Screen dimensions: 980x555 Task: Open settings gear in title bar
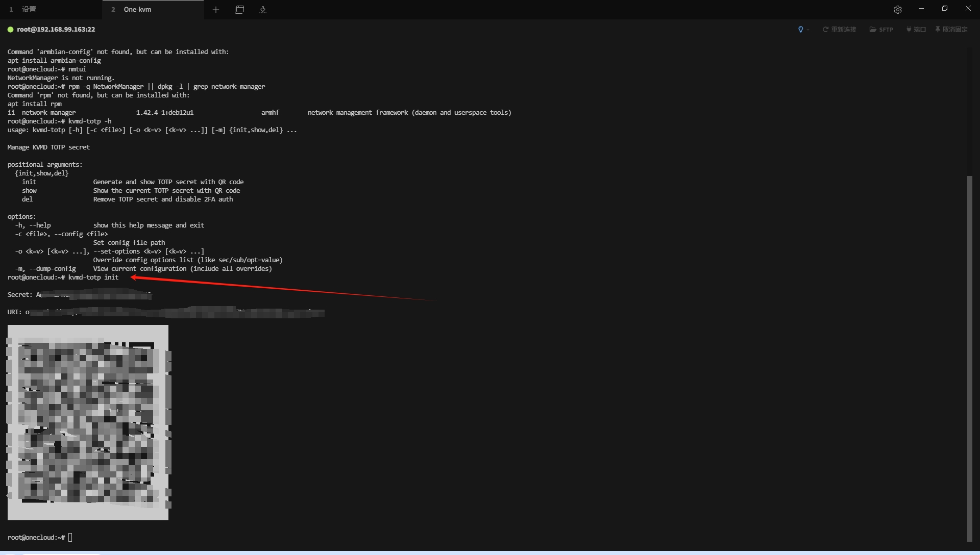point(898,10)
